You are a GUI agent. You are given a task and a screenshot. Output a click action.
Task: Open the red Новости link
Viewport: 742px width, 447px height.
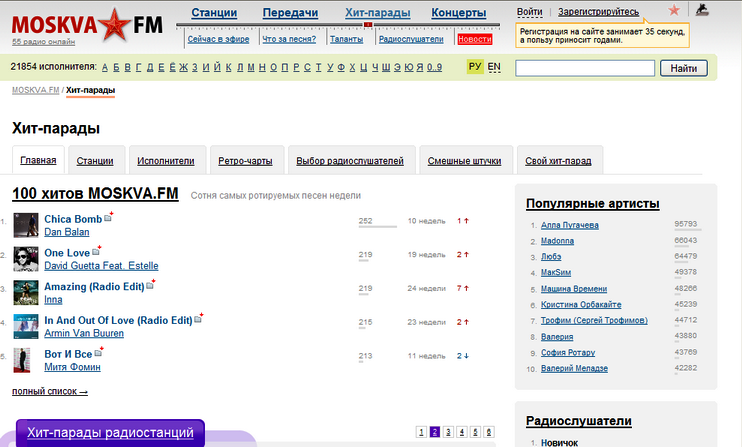(x=475, y=39)
